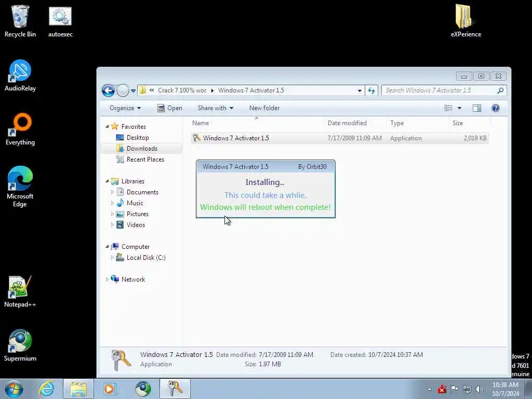Open the Organize dropdown menu

(125, 108)
